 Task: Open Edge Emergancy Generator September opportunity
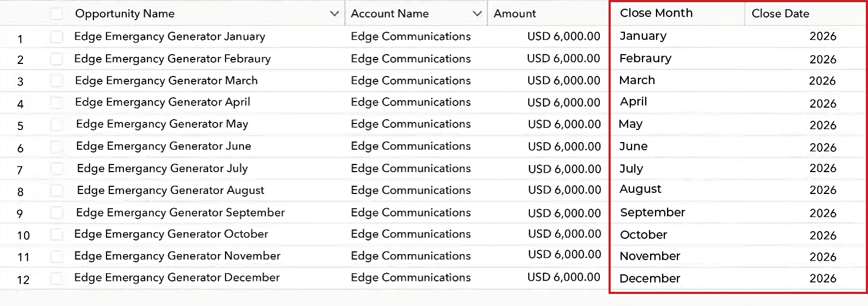click(x=180, y=213)
